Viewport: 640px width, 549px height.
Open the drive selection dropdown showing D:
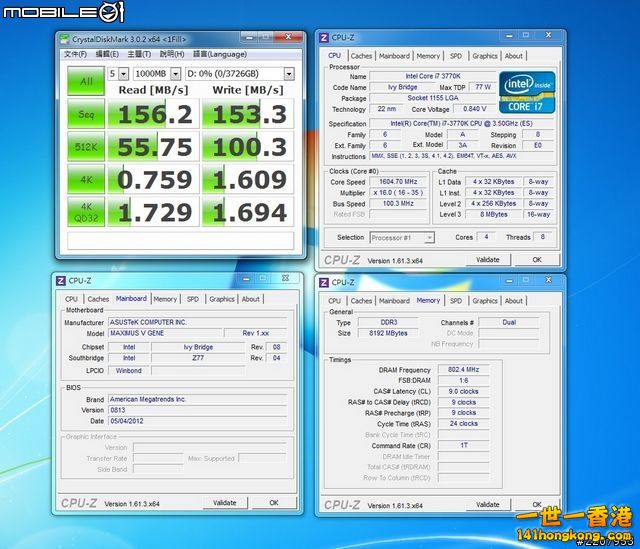tap(240, 74)
